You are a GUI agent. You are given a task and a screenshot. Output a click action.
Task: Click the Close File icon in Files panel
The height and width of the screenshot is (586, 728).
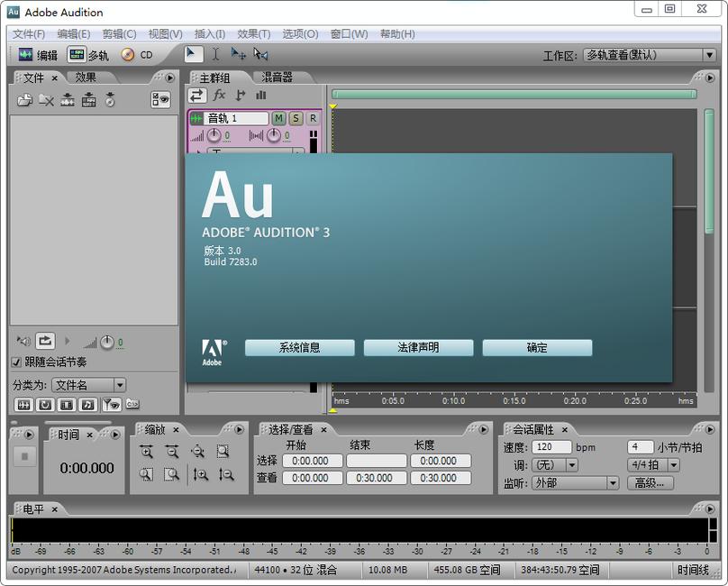[x=46, y=99]
